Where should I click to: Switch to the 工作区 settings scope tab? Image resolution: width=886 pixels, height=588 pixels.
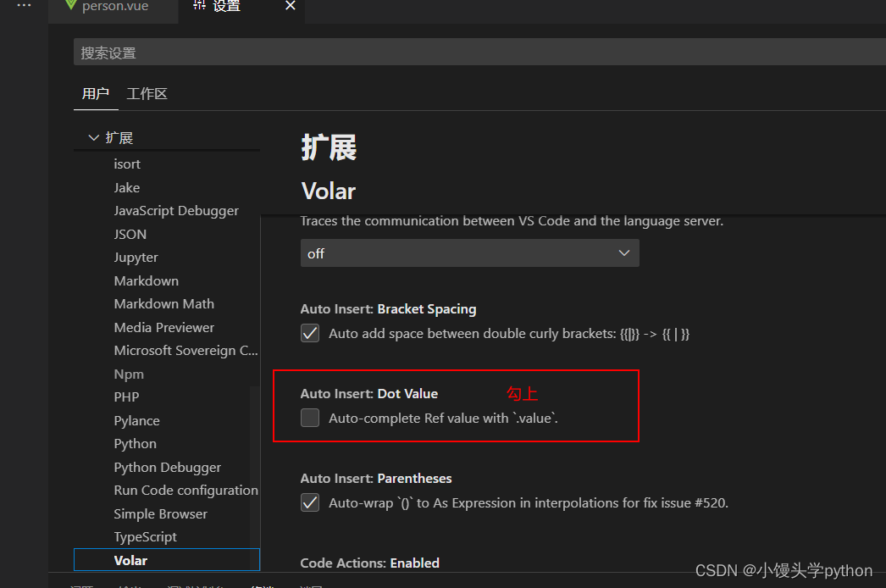coord(147,94)
